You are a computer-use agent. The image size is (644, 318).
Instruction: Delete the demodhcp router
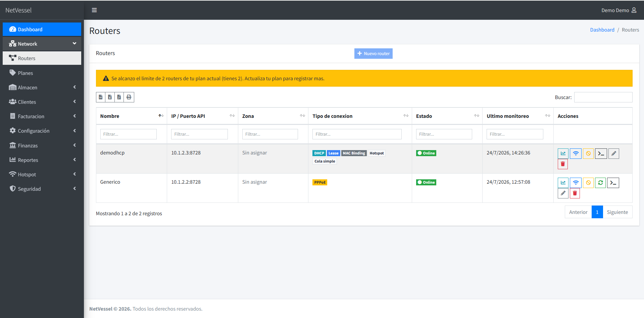[x=563, y=164]
